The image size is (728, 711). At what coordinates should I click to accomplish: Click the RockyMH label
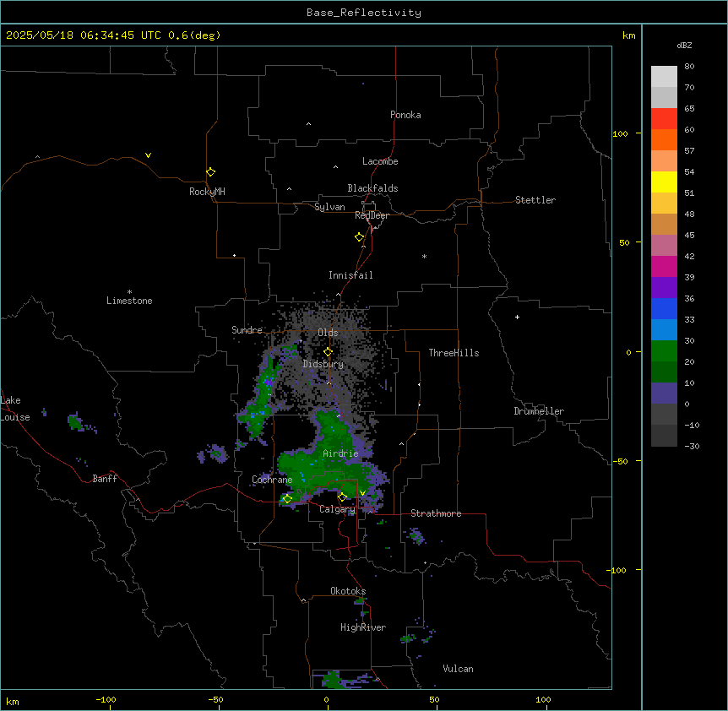click(x=207, y=192)
